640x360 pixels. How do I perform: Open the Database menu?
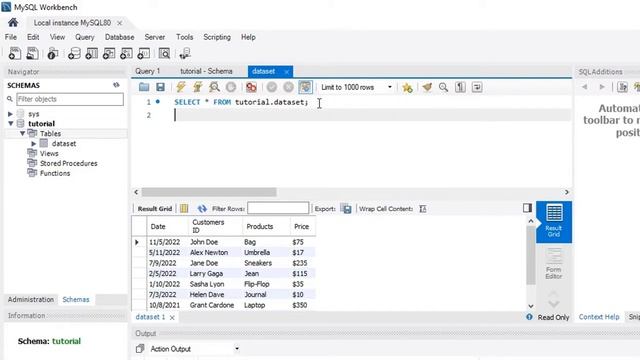[120, 37]
